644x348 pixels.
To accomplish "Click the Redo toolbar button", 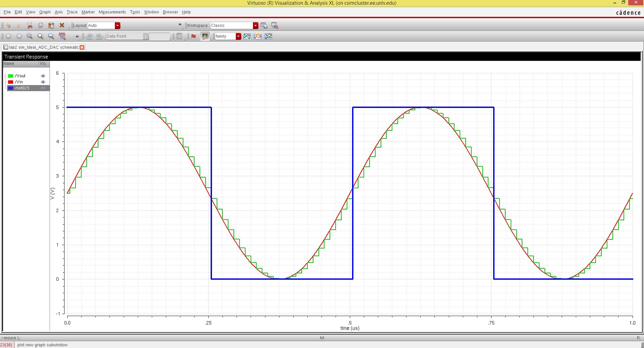I will (x=18, y=25).
